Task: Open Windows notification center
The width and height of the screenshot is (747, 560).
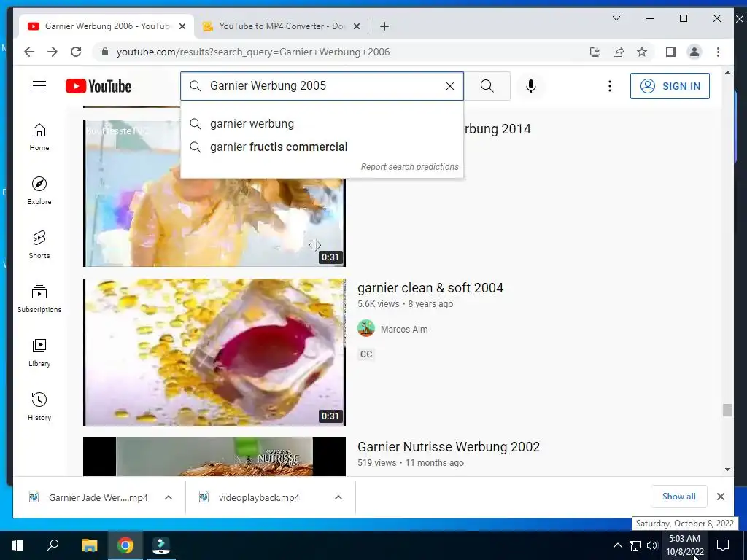Action: point(723,545)
